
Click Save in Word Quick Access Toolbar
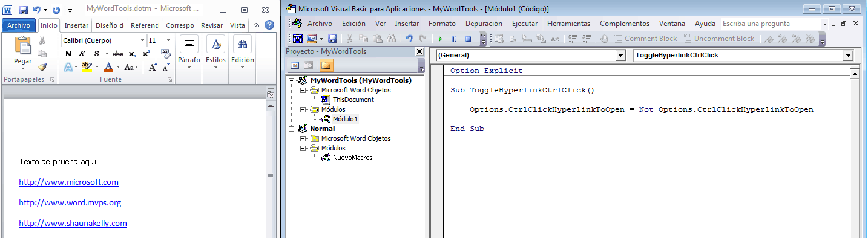pos(24,10)
